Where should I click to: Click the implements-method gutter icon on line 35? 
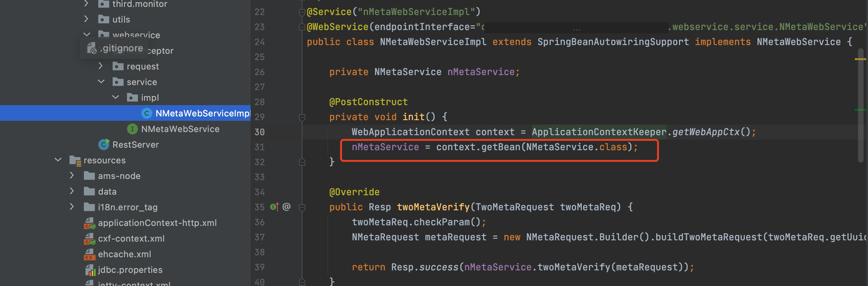[x=275, y=207]
